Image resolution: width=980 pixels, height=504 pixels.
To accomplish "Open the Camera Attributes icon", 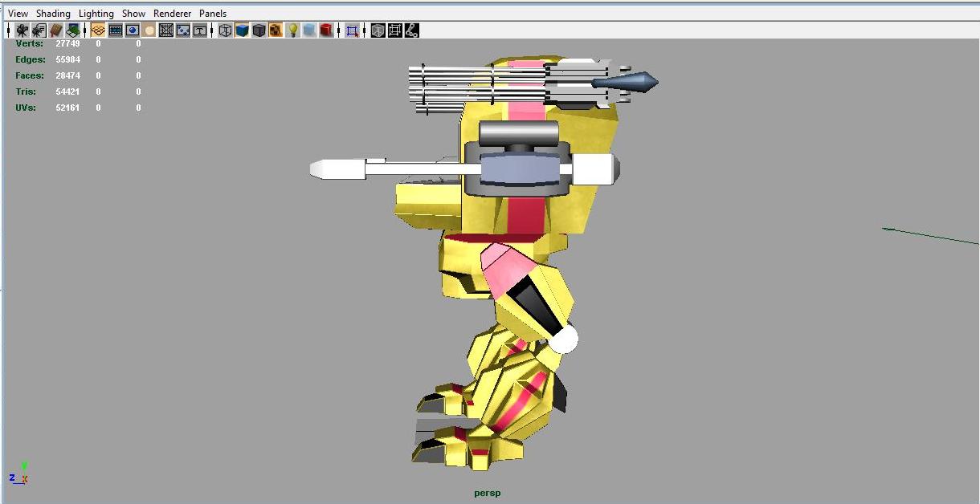I will point(38,30).
